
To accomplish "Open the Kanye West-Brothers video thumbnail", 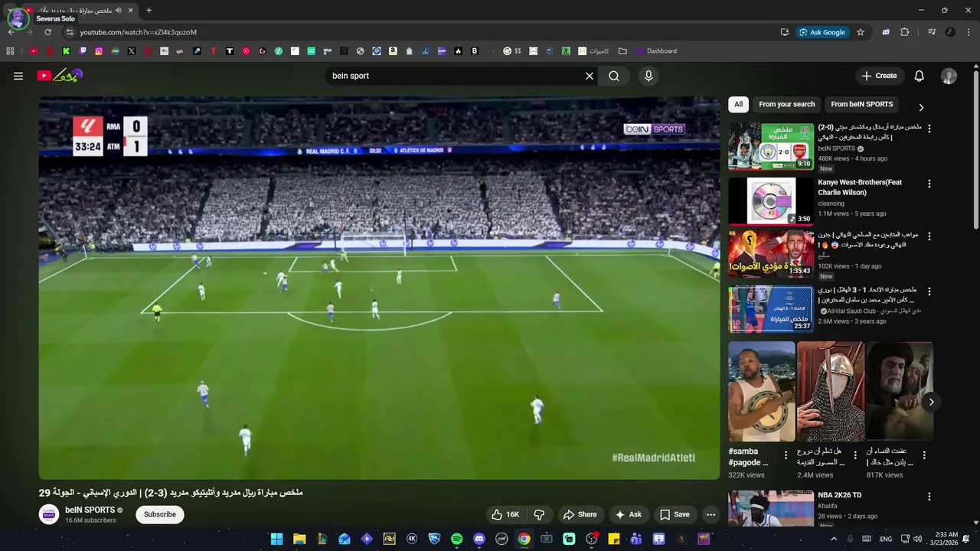I will pos(771,201).
